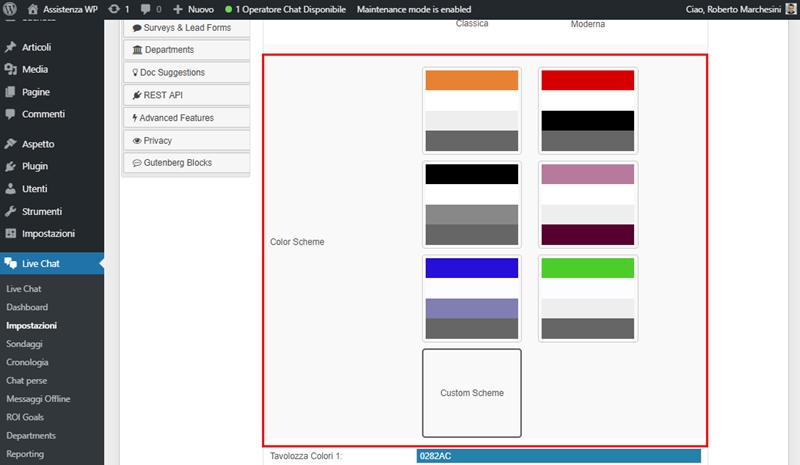Open the Chat perse submenu page

pos(27,381)
